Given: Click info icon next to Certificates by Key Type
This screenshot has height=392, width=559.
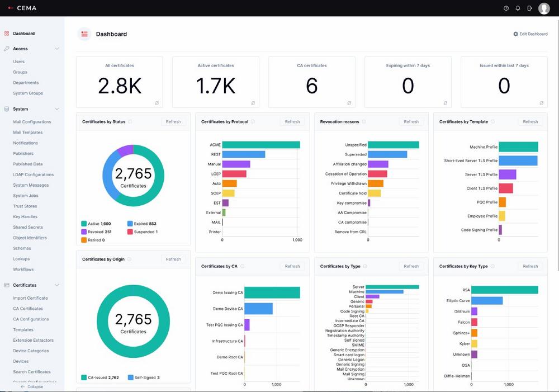Looking at the screenshot, I should 492,266.
